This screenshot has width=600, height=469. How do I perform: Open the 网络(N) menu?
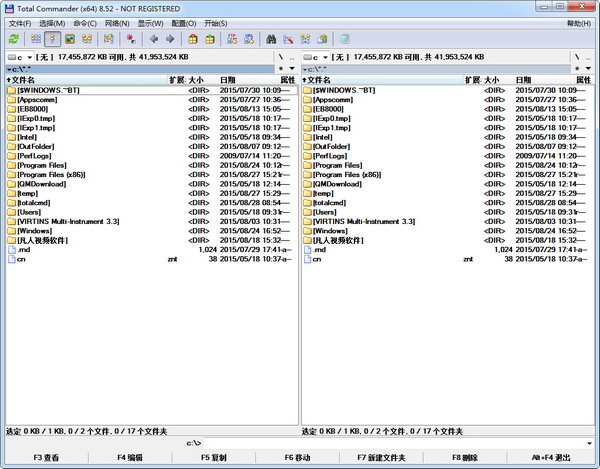[117, 24]
